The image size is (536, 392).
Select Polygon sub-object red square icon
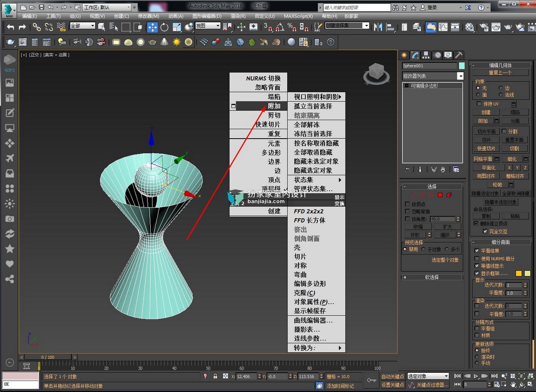[x=440, y=195]
